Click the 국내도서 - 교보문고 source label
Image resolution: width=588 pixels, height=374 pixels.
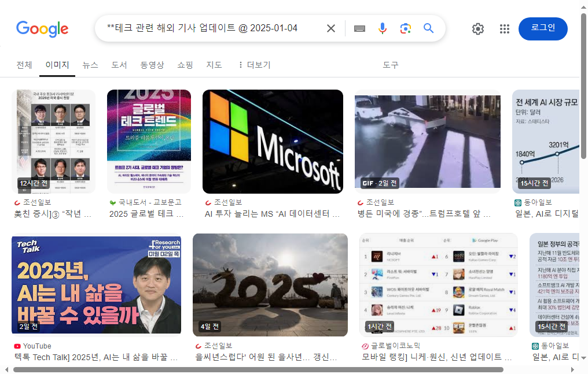click(x=150, y=202)
